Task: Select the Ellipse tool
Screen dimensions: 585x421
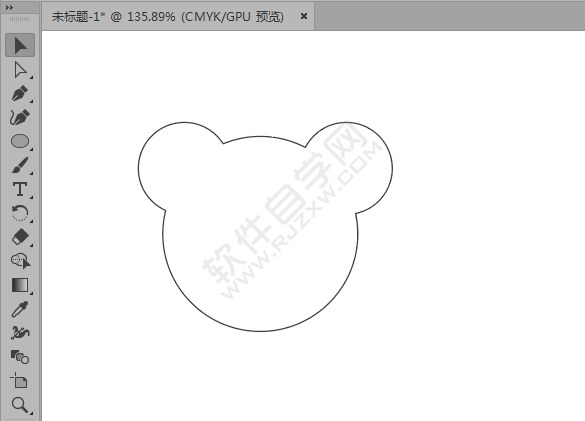Action: point(20,141)
